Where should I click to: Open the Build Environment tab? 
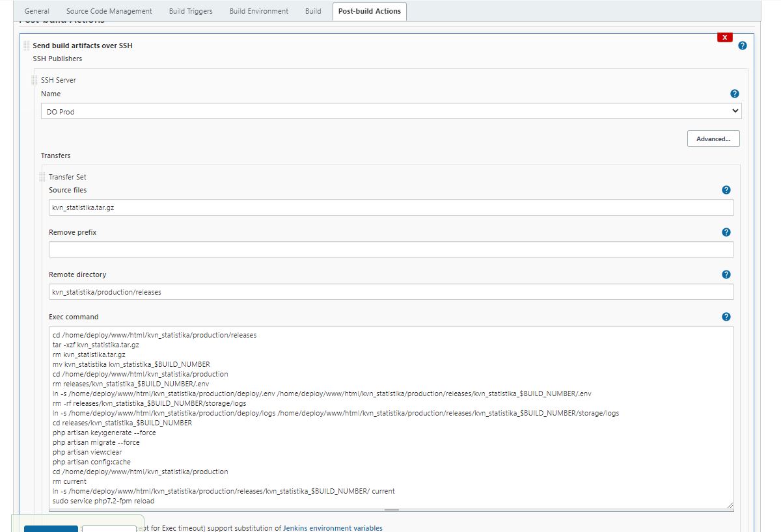258,11
